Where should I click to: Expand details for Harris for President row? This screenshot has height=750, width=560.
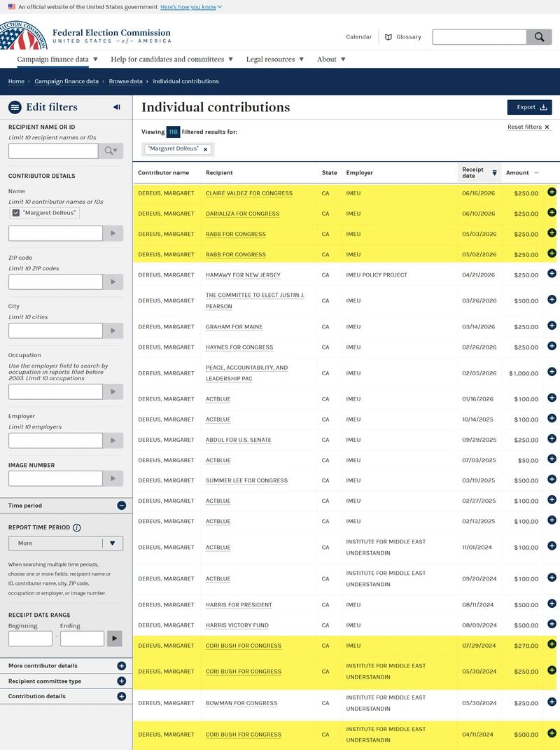[552, 604]
